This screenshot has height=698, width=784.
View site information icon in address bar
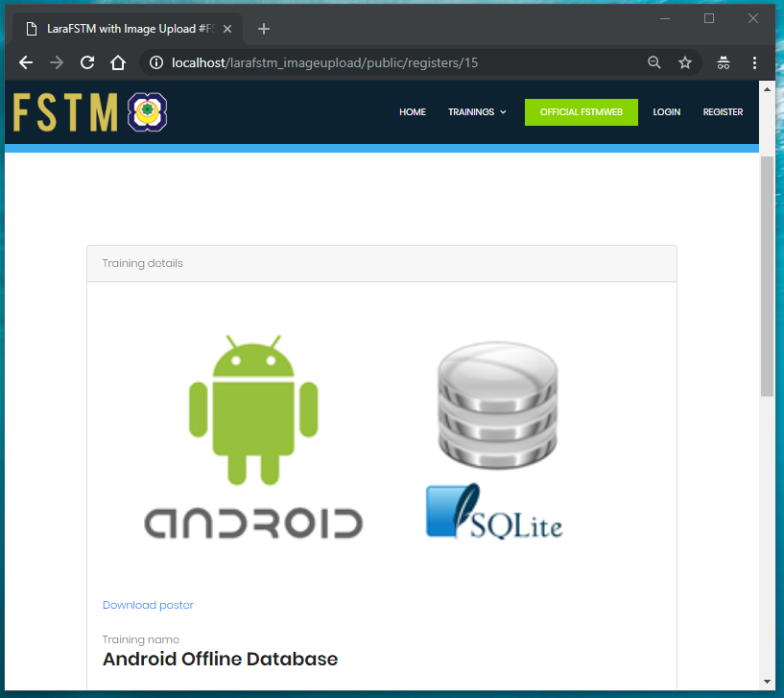[157, 62]
